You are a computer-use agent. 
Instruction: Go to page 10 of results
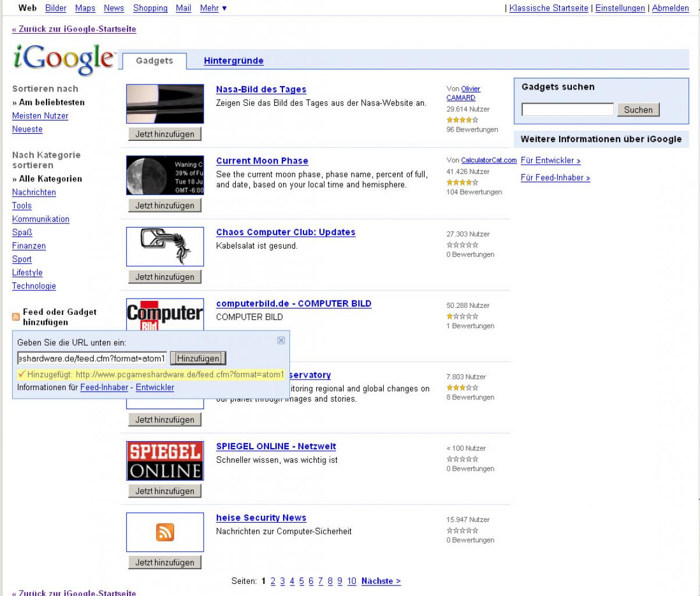[352, 581]
